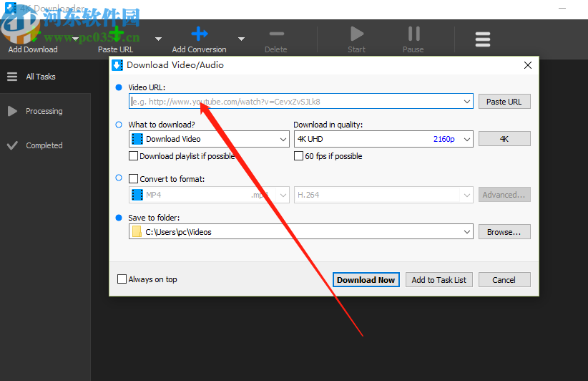Close the Download Video/Audio dialog
The height and width of the screenshot is (381, 588).
tap(528, 65)
